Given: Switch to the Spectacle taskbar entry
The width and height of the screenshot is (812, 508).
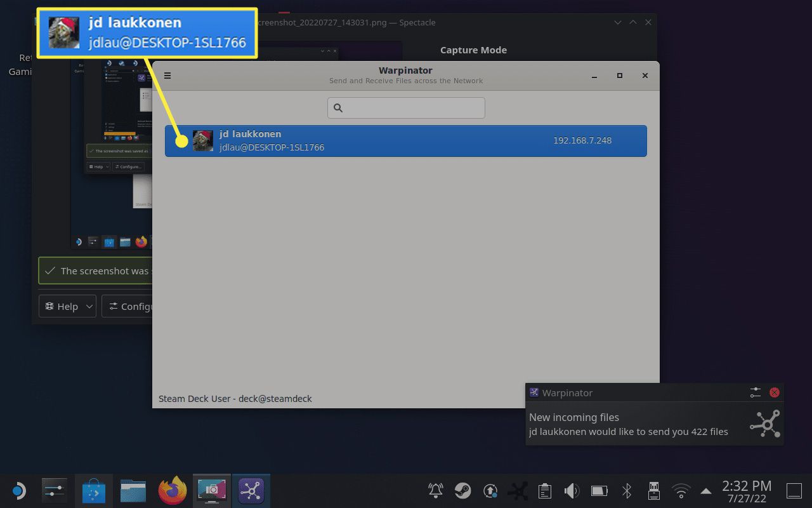Looking at the screenshot, I should (212, 491).
